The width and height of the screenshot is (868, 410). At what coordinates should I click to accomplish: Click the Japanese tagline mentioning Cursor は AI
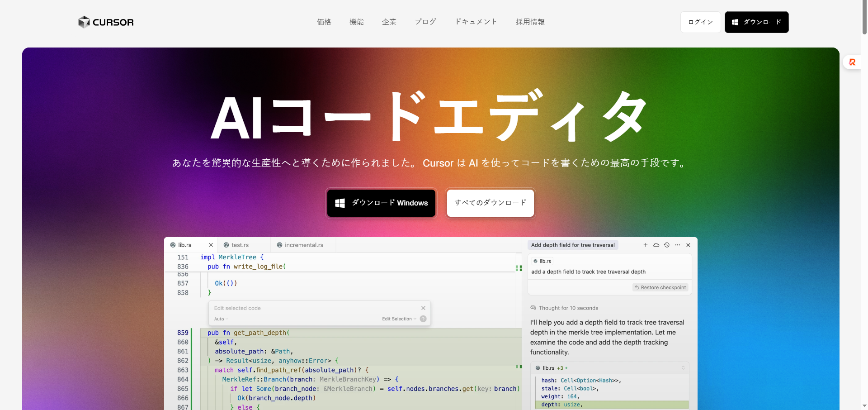[429, 163]
